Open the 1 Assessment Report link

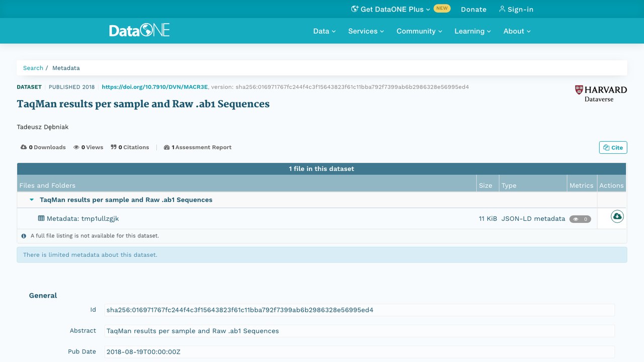(x=198, y=147)
